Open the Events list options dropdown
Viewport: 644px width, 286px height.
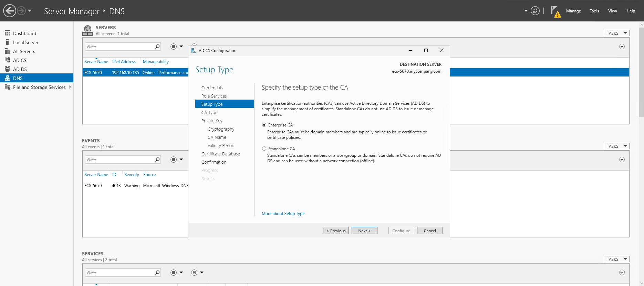pyautogui.click(x=176, y=160)
